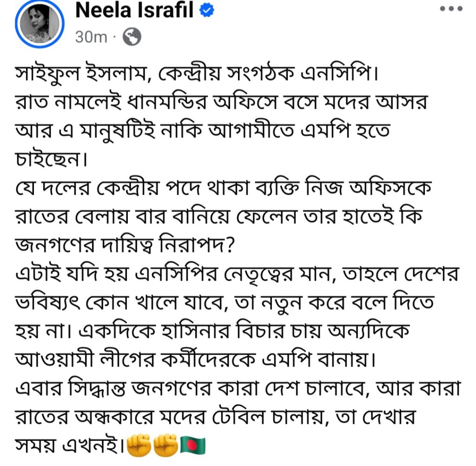Click the globe public audience icon

click(x=131, y=37)
